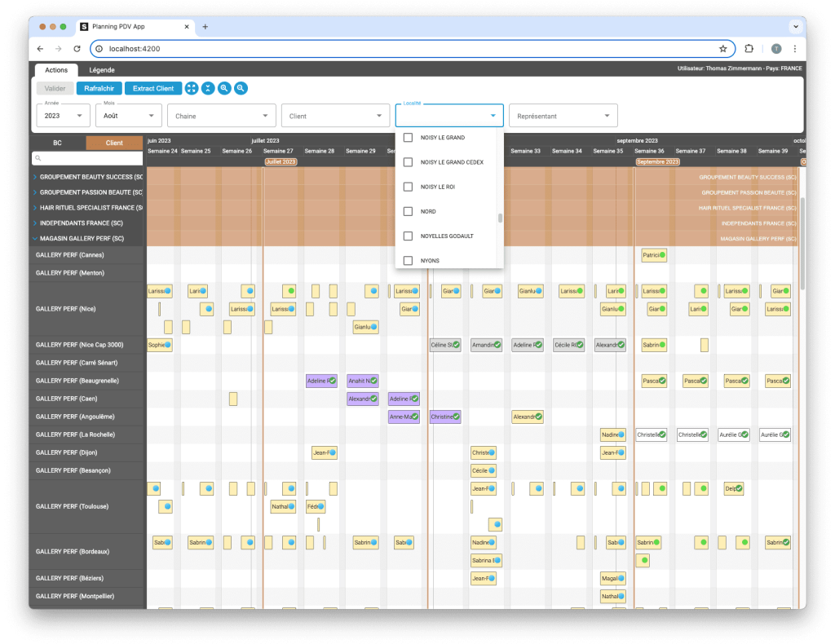Image resolution: width=835 pixels, height=644 pixels.
Task: Open the Patrici event in Cannes row
Action: (x=654, y=255)
